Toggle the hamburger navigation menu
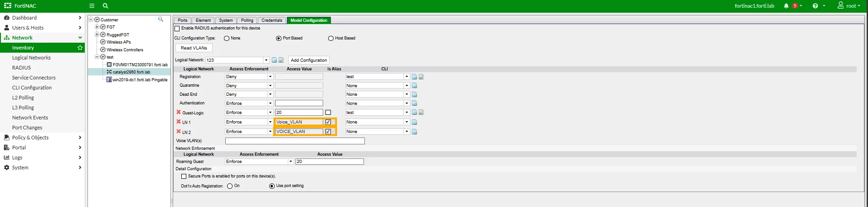 [x=92, y=6]
